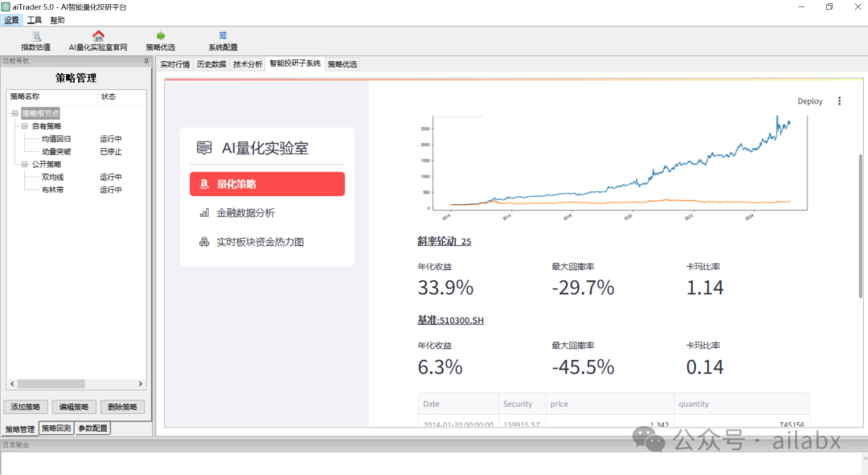
Task: Switch to the 策略优选 tab
Action: [x=342, y=64]
